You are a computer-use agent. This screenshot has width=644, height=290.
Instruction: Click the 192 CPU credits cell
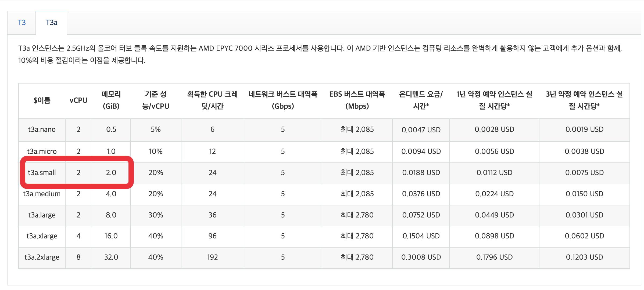coord(212,257)
